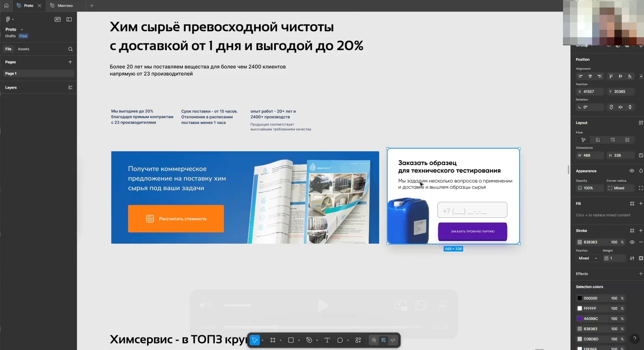Select the Comment tool
644x350 pixels.
(x=340, y=340)
